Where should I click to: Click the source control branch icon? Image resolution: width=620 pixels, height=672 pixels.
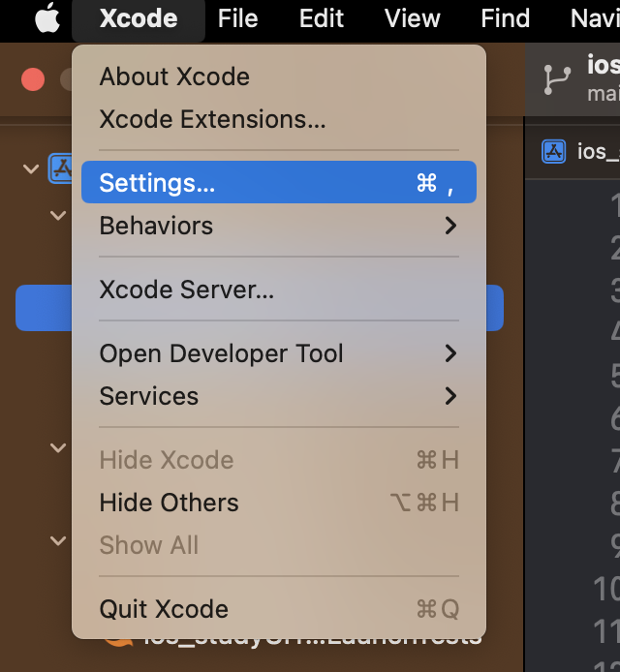pyautogui.click(x=557, y=79)
